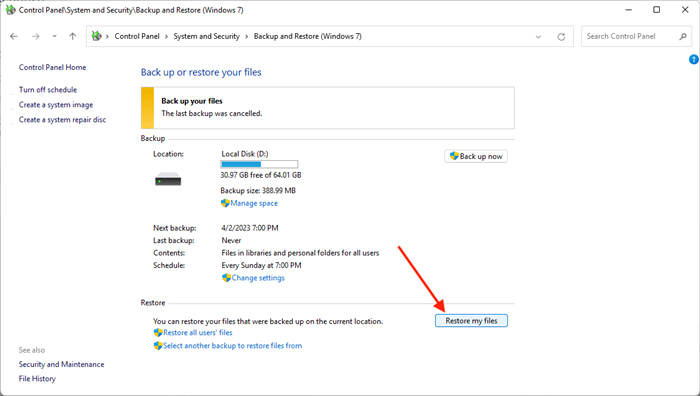Image resolution: width=700 pixels, height=396 pixels.
Task: Select Control Panel in the breadcrumb
Action: [x=137, y=36]
